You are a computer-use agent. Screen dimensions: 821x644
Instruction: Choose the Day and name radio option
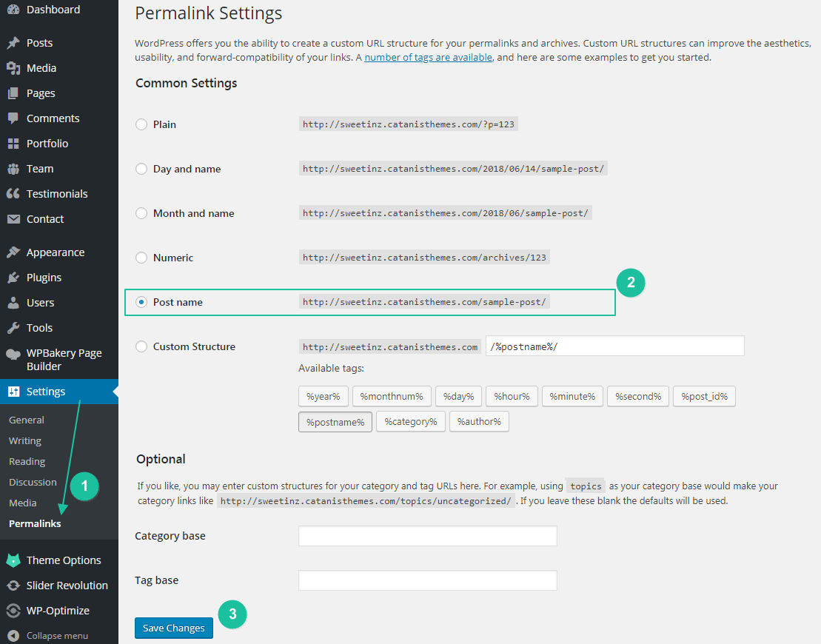pyautogui.click(x=141, y=169)
